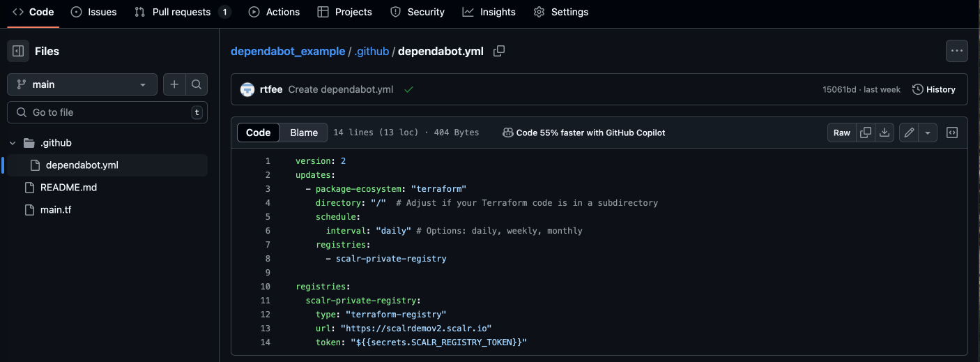Click the rtfee avatar image
The height and width of the screenshot is (362, 980).
pos(247,89)
